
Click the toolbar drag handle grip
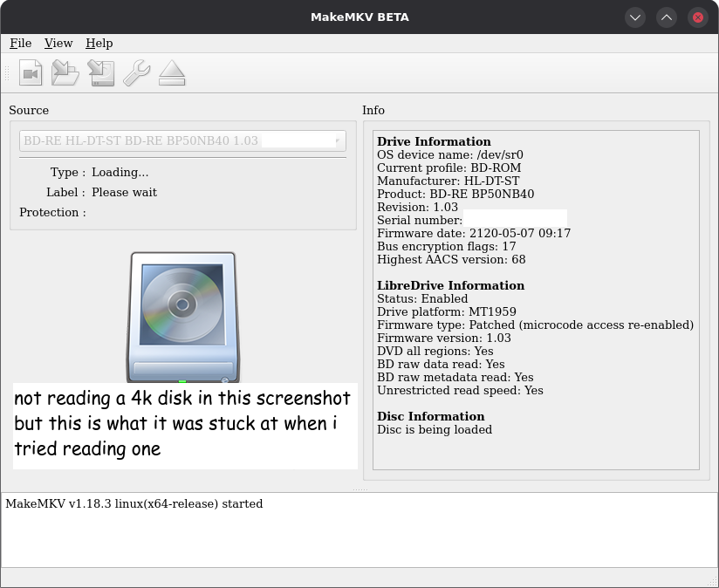coord(7,73)
